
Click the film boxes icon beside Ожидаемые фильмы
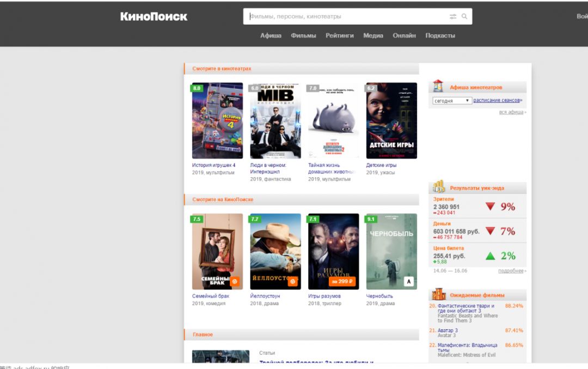438,294
